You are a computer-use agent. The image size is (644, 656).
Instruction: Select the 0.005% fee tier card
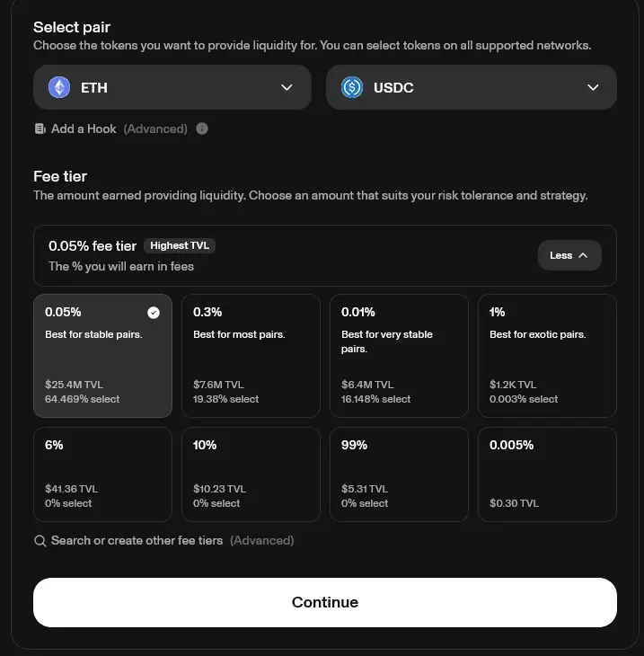coord(547,474)
